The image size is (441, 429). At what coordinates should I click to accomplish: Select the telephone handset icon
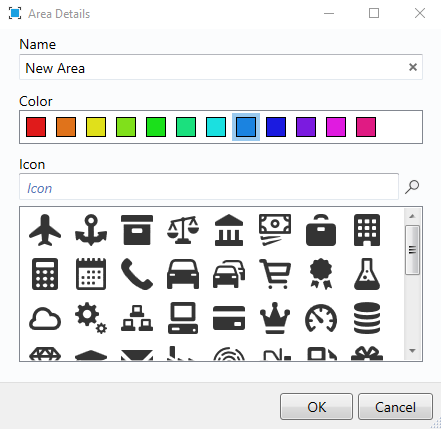pyautogui.click(x=137, y=274)
